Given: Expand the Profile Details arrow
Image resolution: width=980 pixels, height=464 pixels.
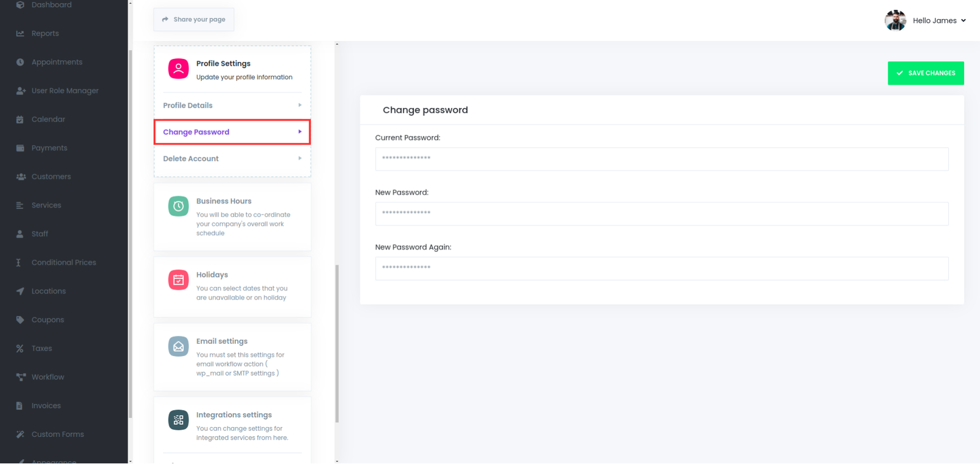Looking at the screenshot, I should 300,105.
